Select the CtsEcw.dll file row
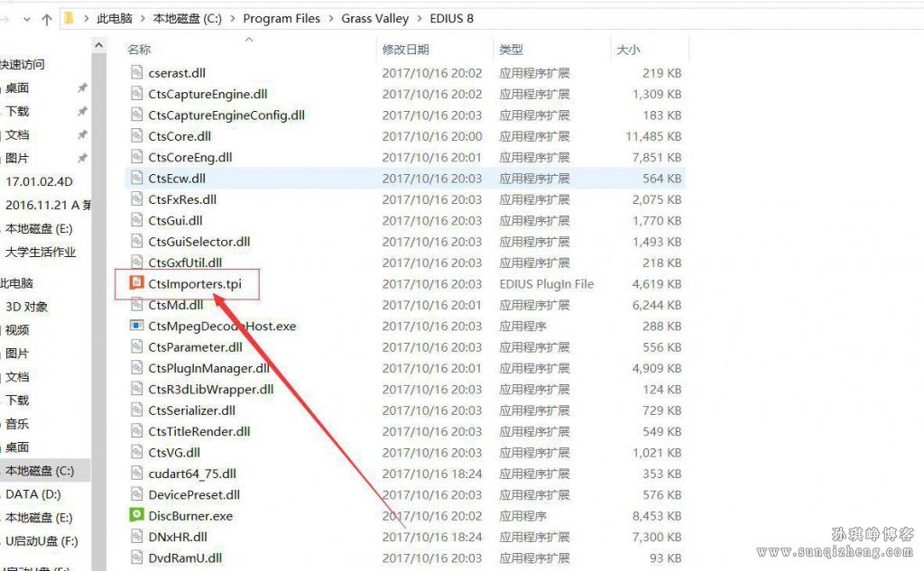 tap(177, 179)
